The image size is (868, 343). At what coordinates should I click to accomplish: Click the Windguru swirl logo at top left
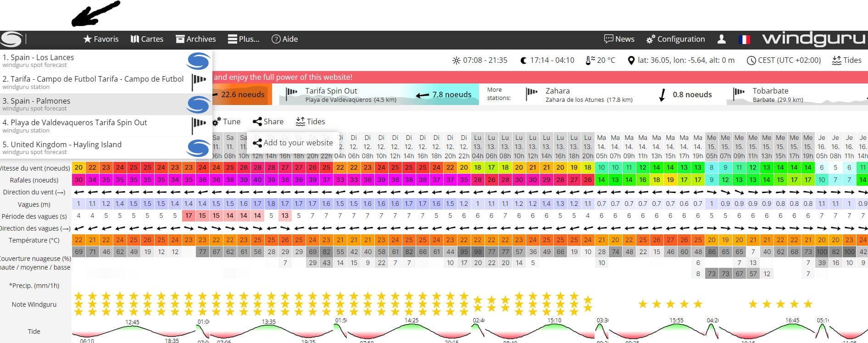point(11,39)
